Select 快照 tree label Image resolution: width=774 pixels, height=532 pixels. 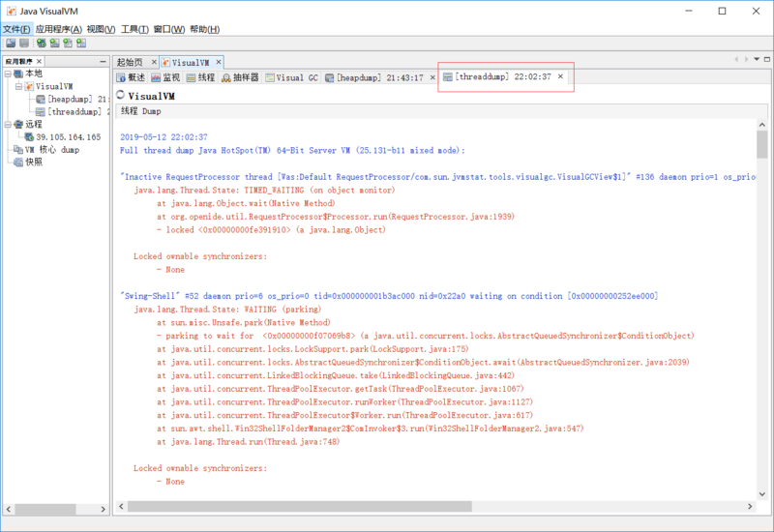pos(34,162)
